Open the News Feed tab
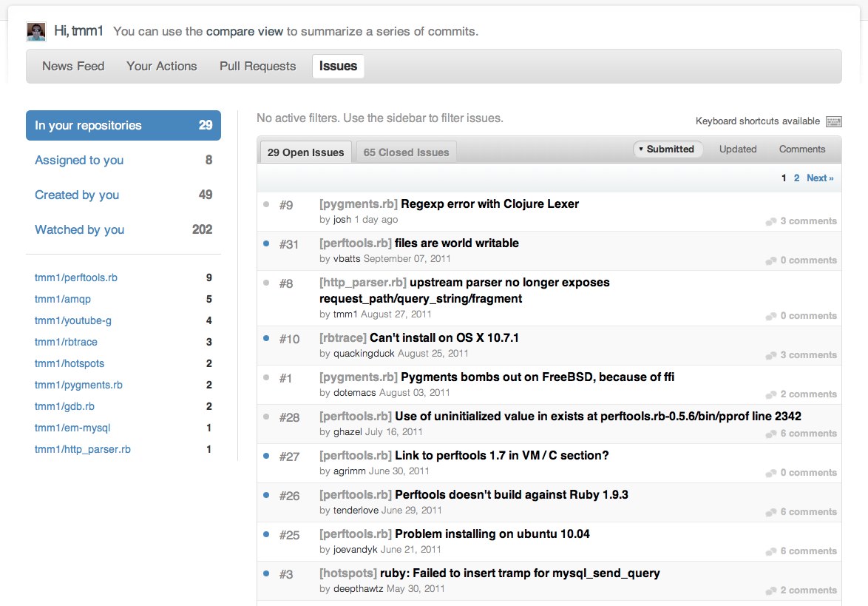This screenshot has height=606, width=868. 73,66
